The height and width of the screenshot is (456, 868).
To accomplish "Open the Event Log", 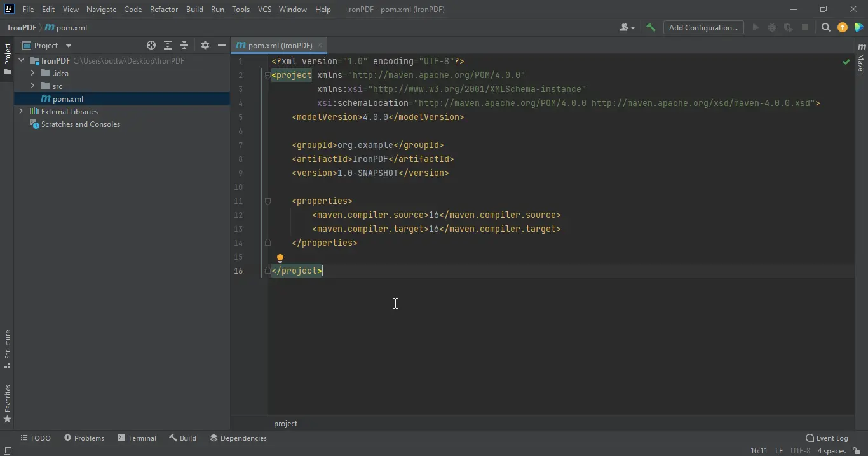I will (x=827, y=438).
